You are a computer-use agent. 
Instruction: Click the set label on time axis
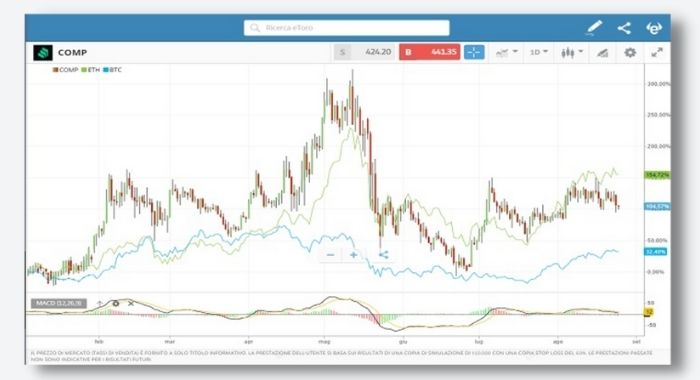pos(637,342)
